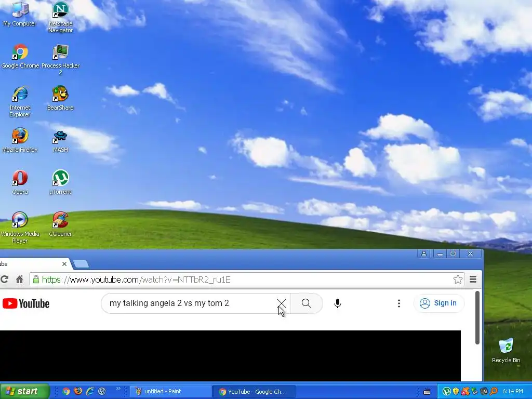This screenshot has width=532, height=399.
Task: Open the Chrome hamburger menu
Action: coord(473,279)
